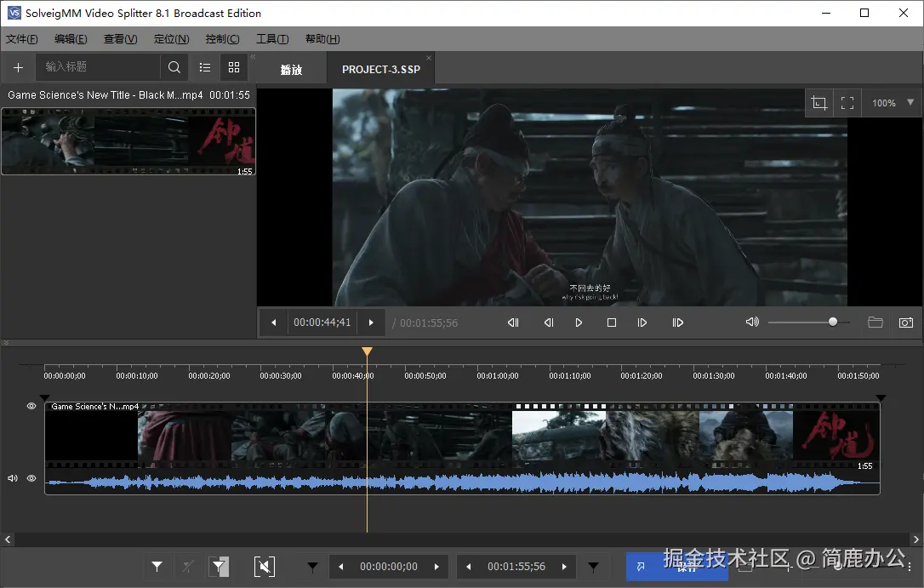The height and width of the screenshot is (588, 924).
Task: Play the video
Action: coord(579,323)
